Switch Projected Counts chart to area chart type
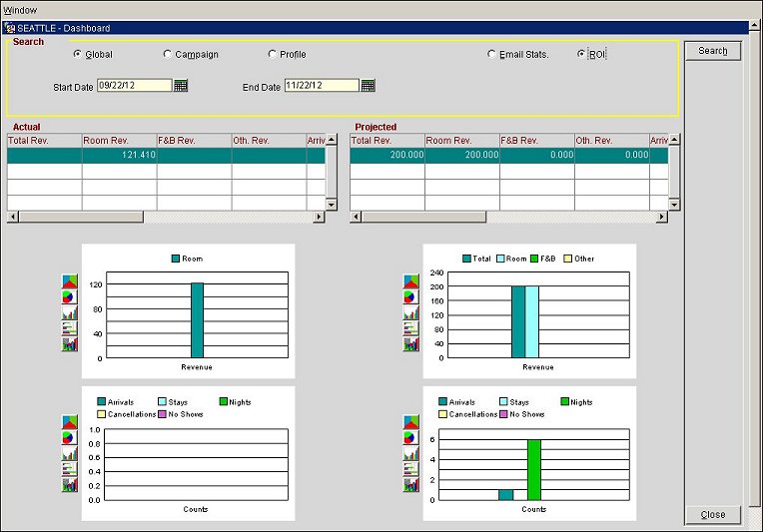Viewport: 763px width, 532px height. [411, 421]
